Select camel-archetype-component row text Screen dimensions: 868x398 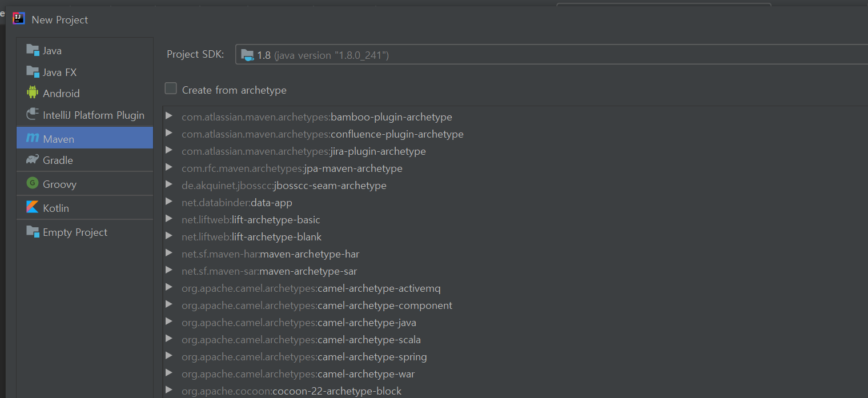tap(317, 305)
